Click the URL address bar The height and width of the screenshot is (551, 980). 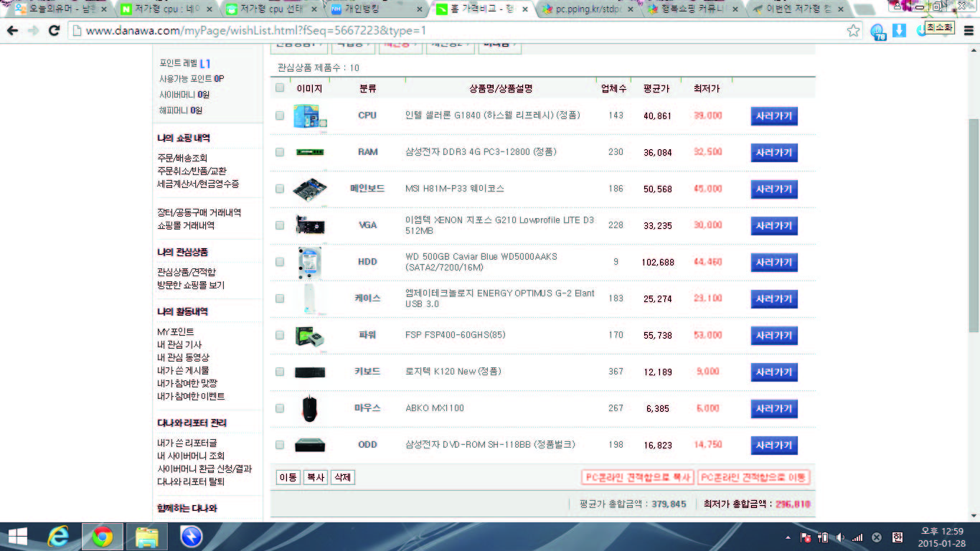click(x=459, y=30)
